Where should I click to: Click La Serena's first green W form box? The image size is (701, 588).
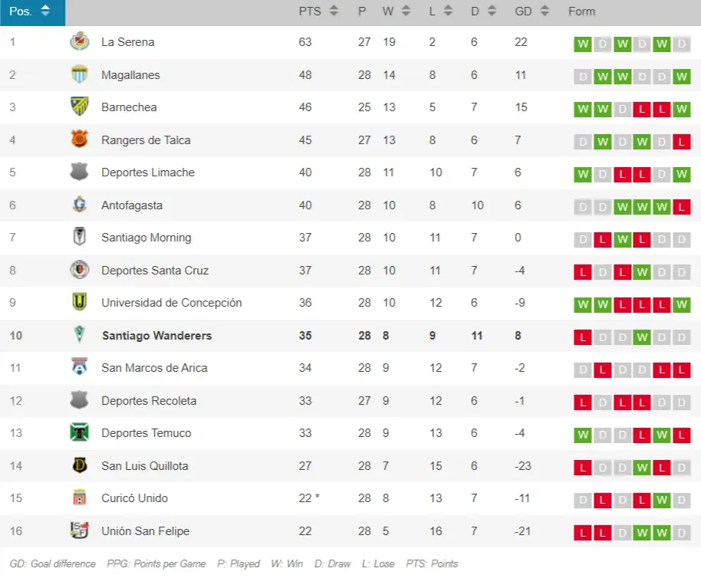583,44
